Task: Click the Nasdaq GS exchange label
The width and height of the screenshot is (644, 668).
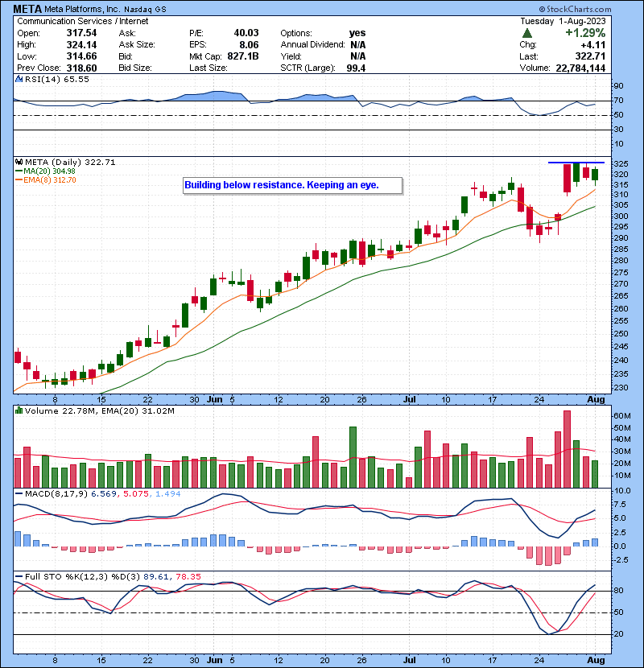Action: point(145,10)
